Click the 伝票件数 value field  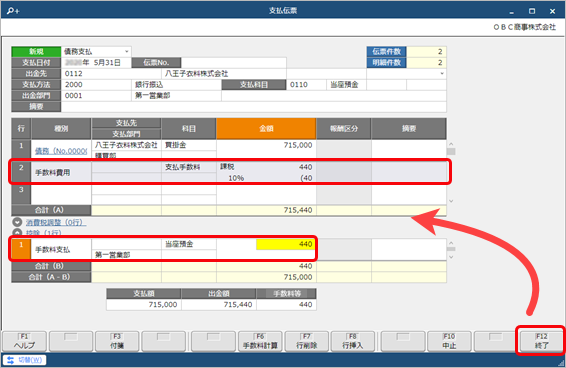coord(427,52)
